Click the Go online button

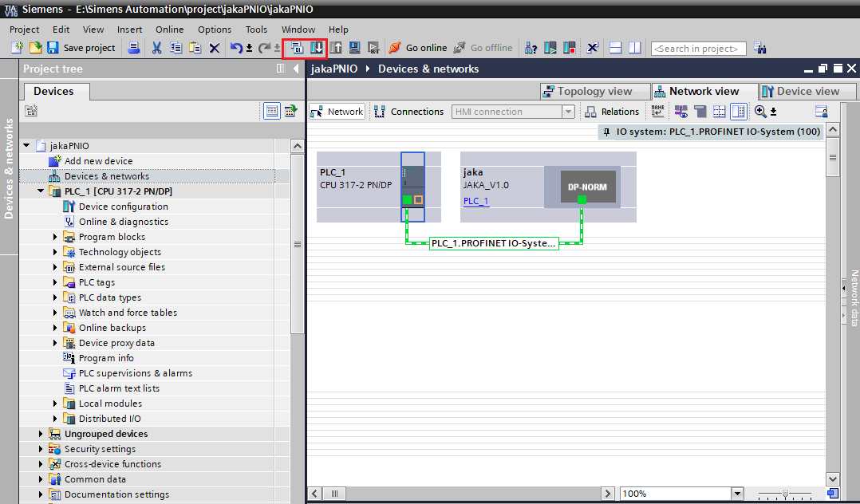[418, 48]
